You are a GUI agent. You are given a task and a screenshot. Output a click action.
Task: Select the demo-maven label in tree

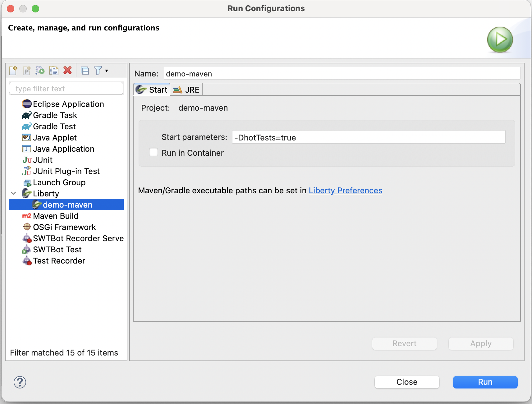[x=67, y=205]
